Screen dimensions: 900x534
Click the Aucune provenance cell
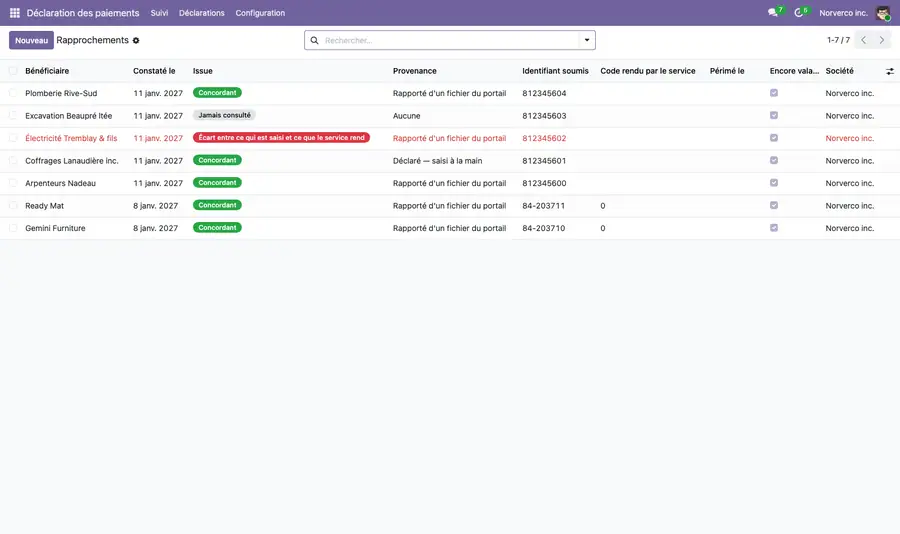click(406, 115)
